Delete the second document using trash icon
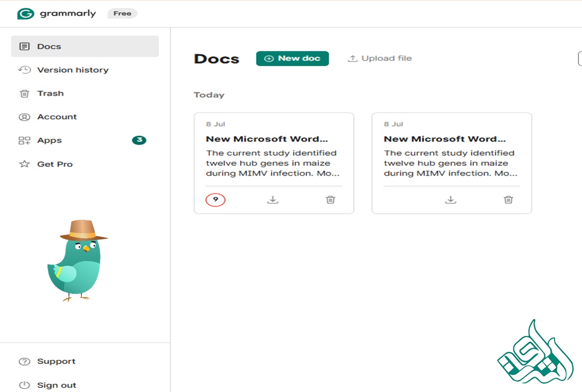Screen dimensions: 582x392 pos(508,199)
